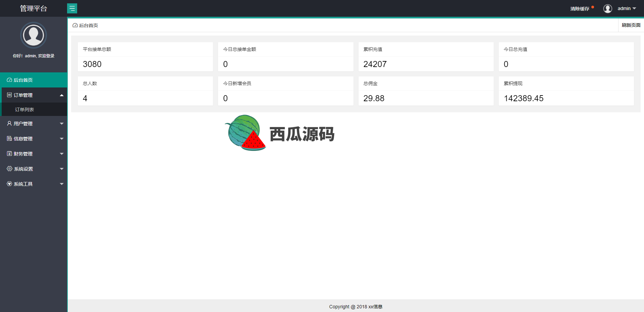Image resolution: width=644 pixels, height=312 pixels.
Task: Click the 今日总接单金额 label
Action: click(x=239, y=49)
